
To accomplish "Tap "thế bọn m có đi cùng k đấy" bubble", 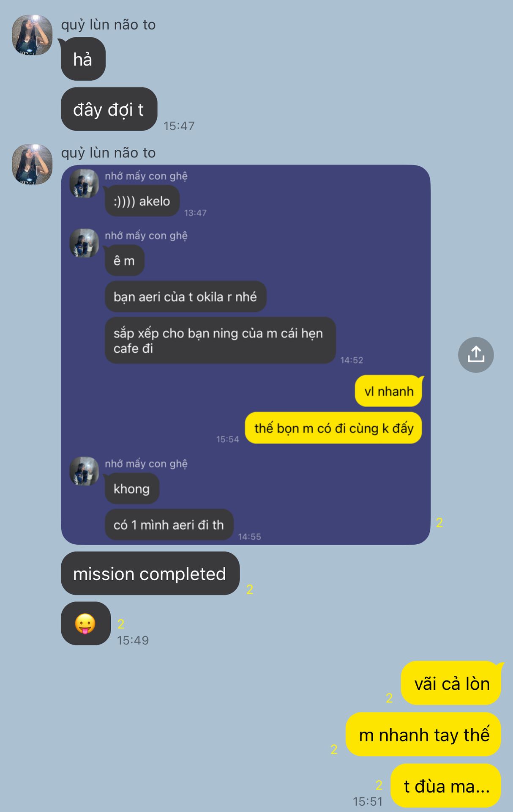I will (333, 428).
